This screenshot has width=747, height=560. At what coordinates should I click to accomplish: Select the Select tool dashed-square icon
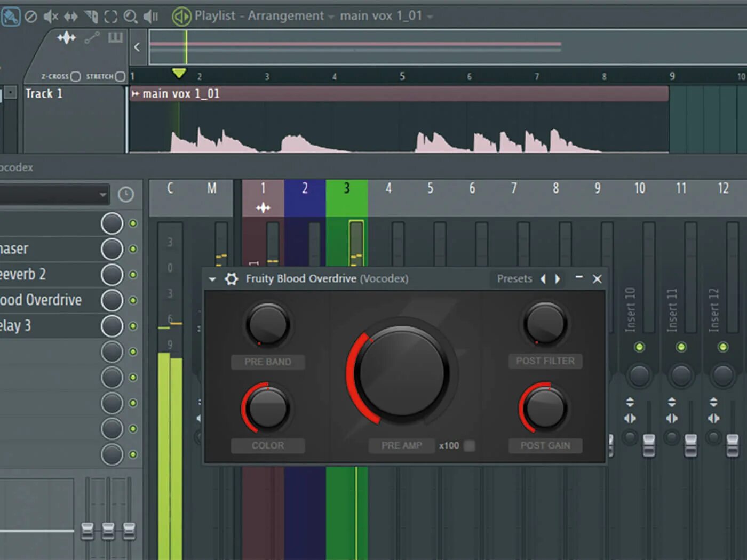pyautogui.click(x=110, y=17)
